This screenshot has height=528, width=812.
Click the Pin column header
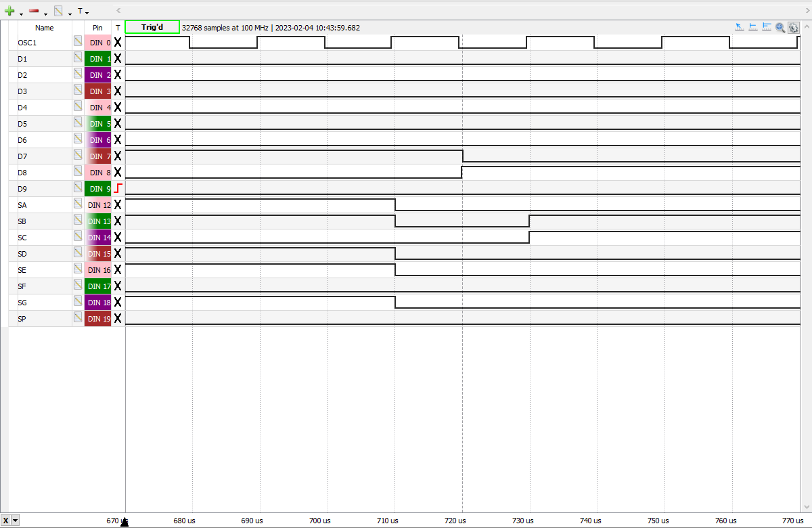(97, 28)
